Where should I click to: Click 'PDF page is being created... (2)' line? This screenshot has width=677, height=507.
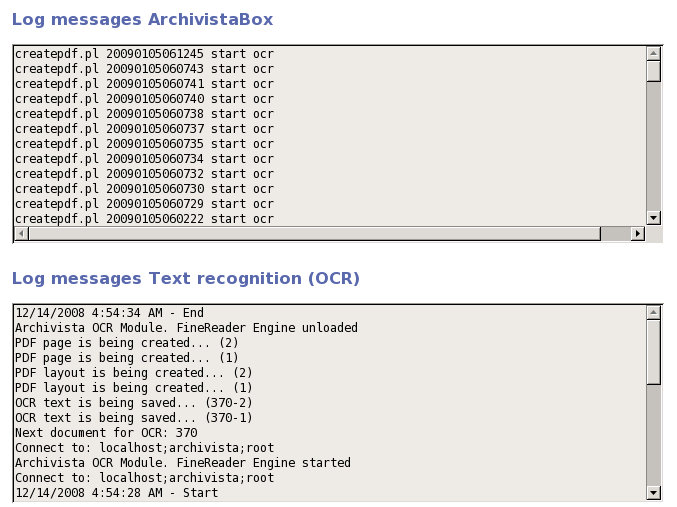tap(127, 343)
